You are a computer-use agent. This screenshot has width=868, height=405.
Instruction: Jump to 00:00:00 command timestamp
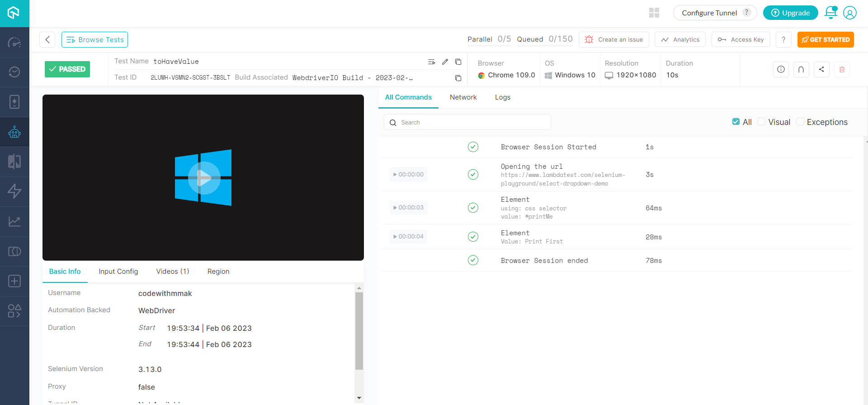[x=409, y=174]
